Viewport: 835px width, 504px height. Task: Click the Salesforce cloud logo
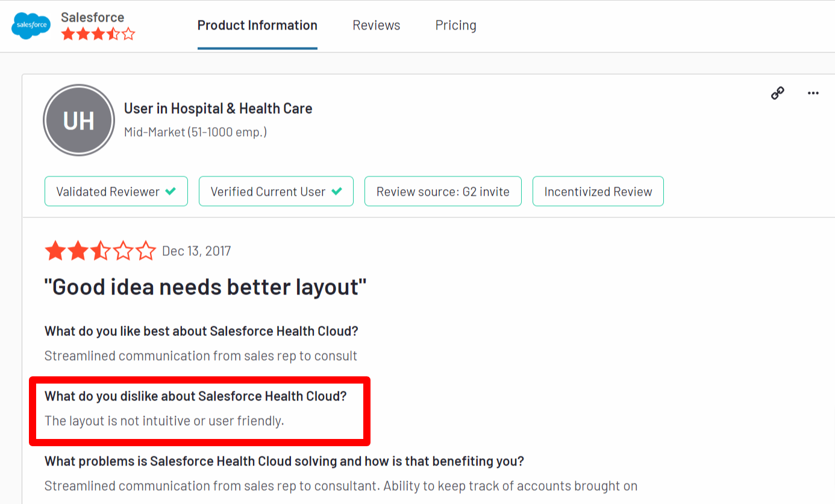tap(31, 25)
